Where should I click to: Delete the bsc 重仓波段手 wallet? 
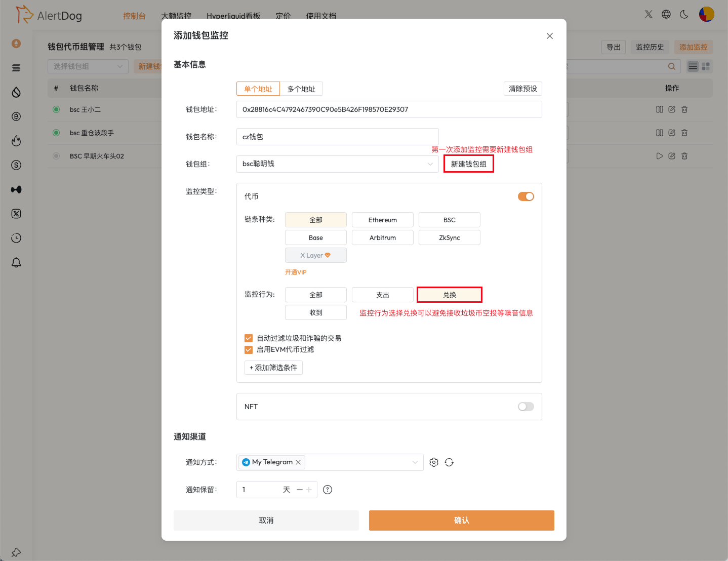(684, 133)
